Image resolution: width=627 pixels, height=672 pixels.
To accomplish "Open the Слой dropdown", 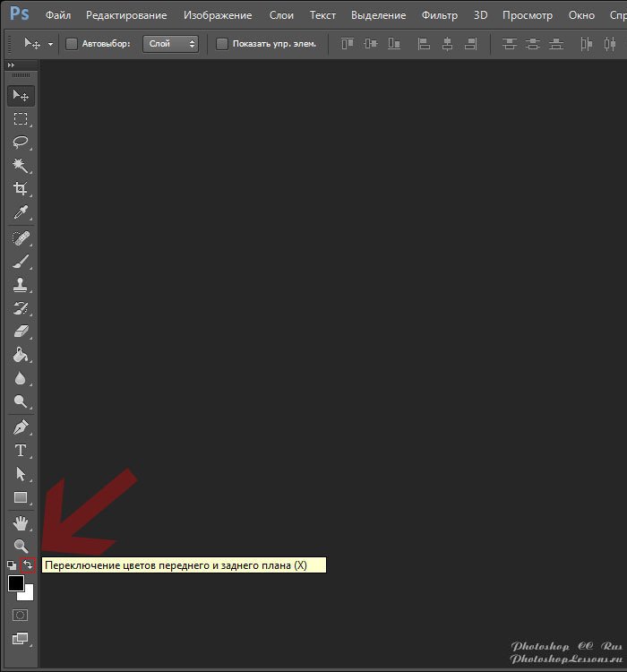I will pos(170,44).
